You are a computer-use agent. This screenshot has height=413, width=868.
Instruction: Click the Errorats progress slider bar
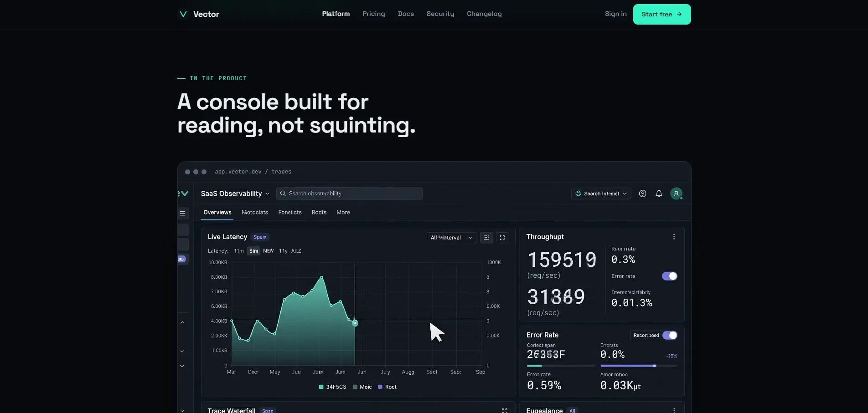click(x=639, y=366)
